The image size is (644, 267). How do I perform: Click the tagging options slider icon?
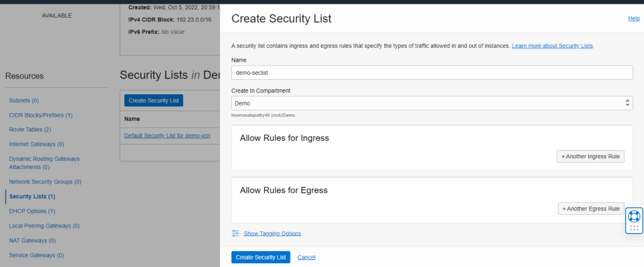coord(236,233)
